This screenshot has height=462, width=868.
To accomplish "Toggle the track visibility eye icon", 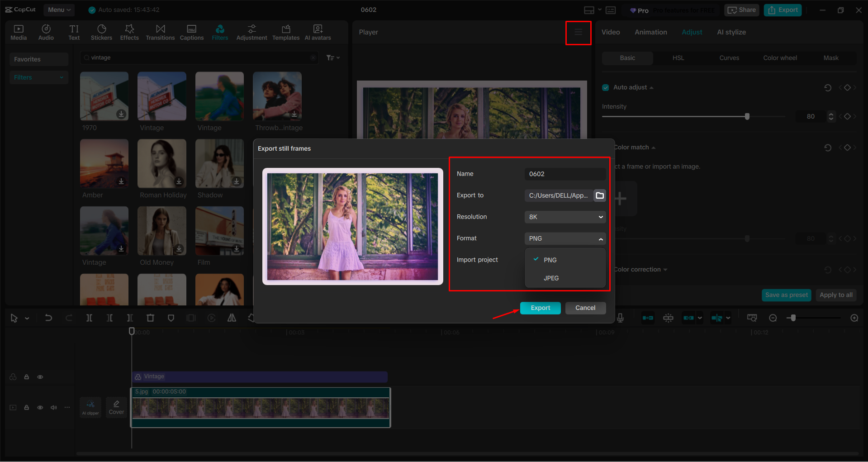I will click(40, 407).
